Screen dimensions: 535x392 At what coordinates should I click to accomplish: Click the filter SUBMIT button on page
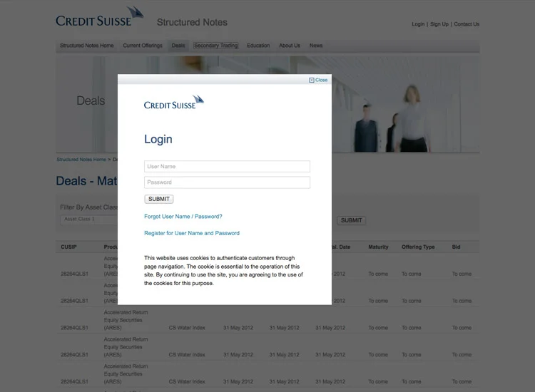(x=352, y=220)
